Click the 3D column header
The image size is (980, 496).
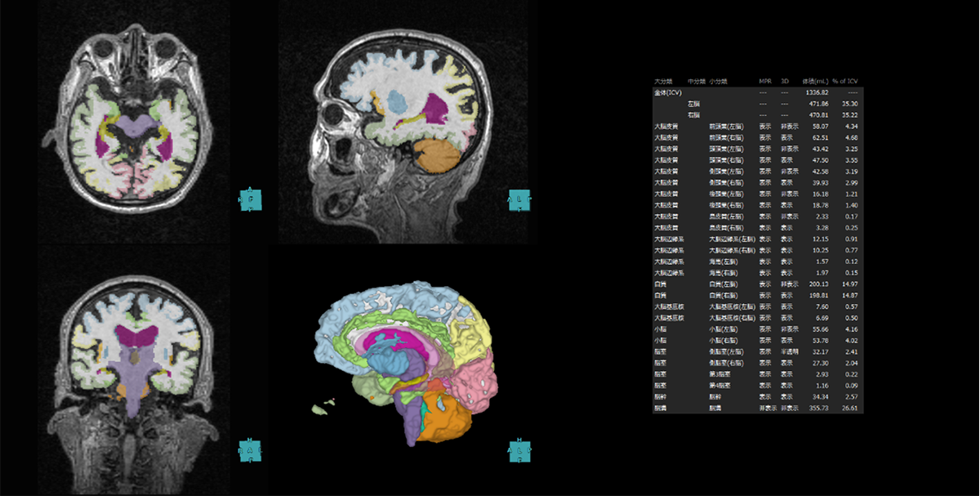pyautogui.click(x=785, y=82)
